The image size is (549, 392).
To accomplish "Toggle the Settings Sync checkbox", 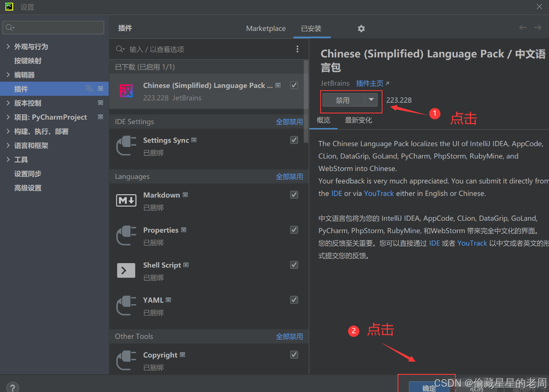I will [x=294, y=140].
